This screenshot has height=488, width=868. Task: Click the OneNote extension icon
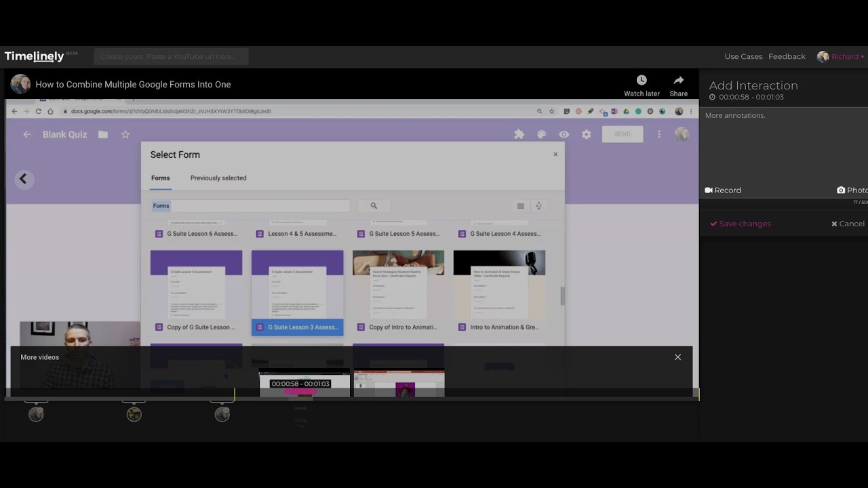[x=614, y=111]
